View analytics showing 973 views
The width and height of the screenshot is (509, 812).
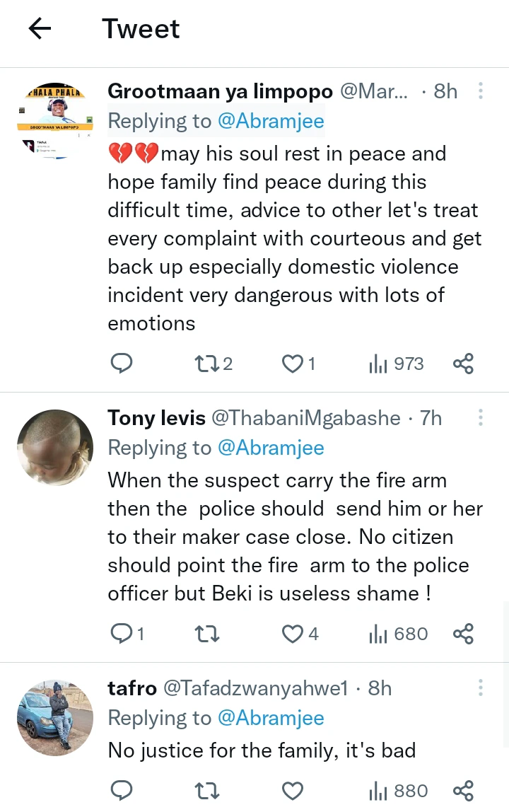(x=396, y=364)
